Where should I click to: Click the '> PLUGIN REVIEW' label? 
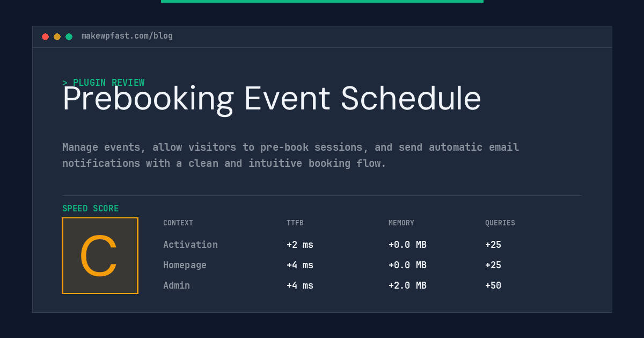104,83
